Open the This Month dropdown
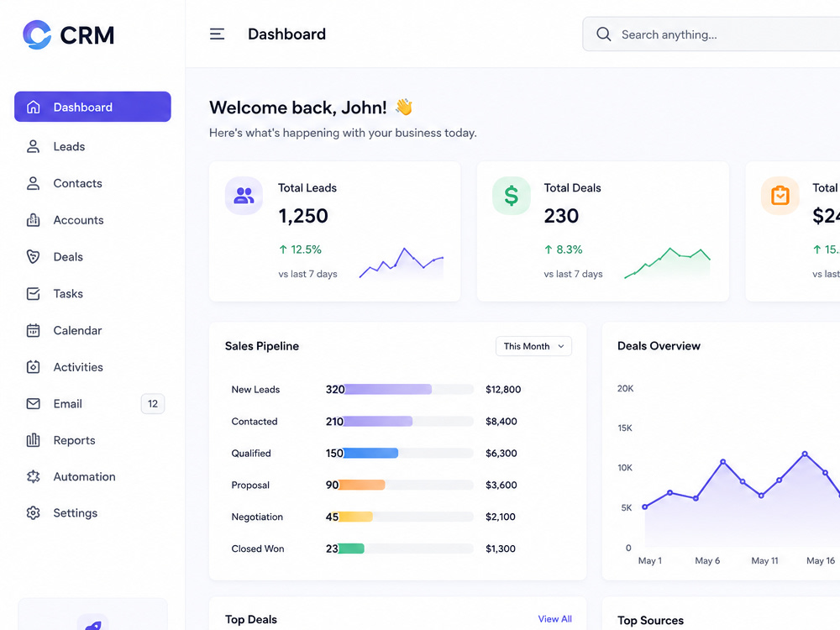The height and width of the screenshot is (630, 840). (x=533, y=346)
